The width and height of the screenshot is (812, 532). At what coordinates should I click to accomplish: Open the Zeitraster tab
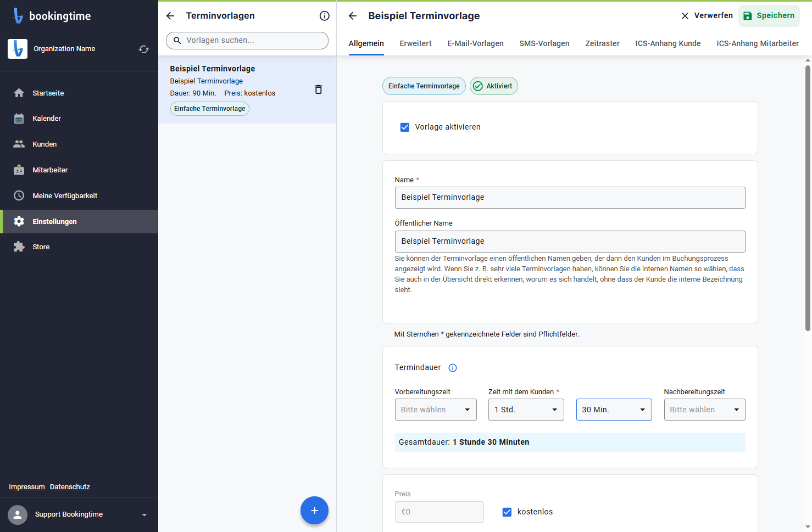click(602, 43)
